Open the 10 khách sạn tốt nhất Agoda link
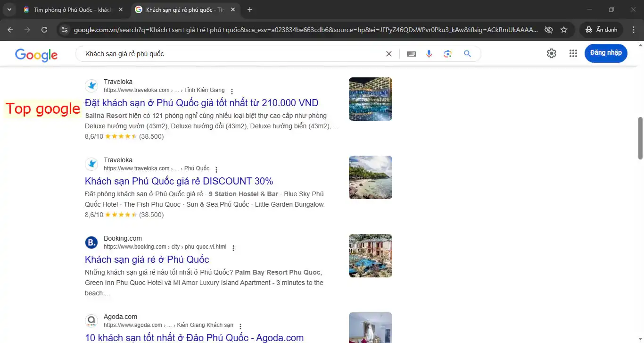Viewport: 644px width, 343px height. [x=194, y=337]
